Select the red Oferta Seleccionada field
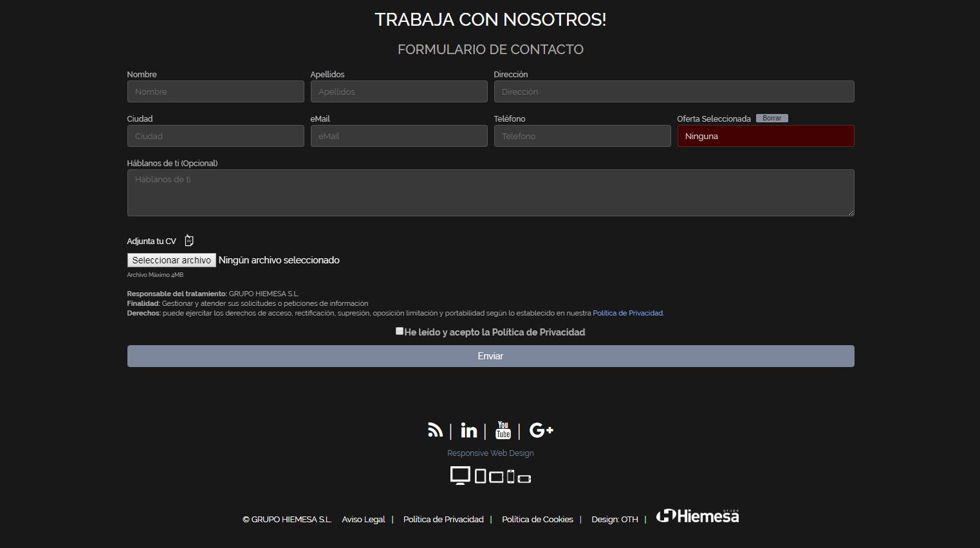This screenshot has width=980, height=548. [766, 136]
